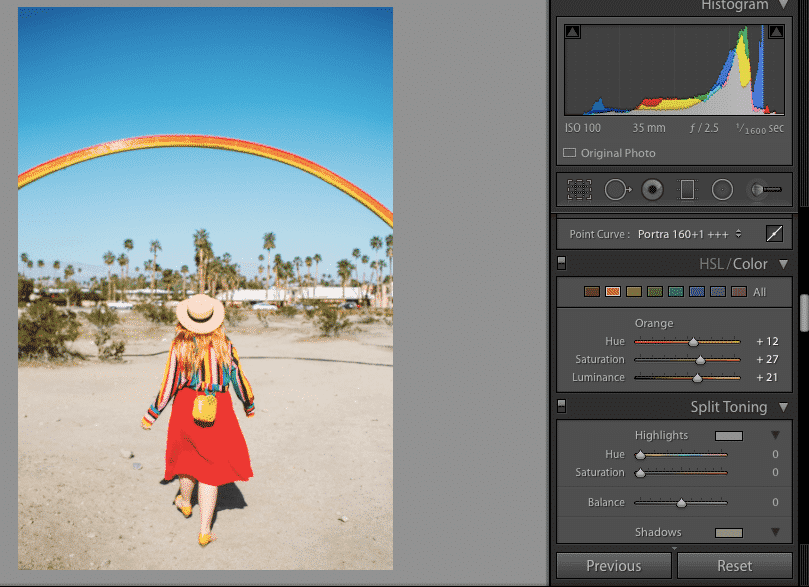The width and height of the screenshot is (809, 587).
Task: Collapse the Split Toning panel
Action: (785, 407)
